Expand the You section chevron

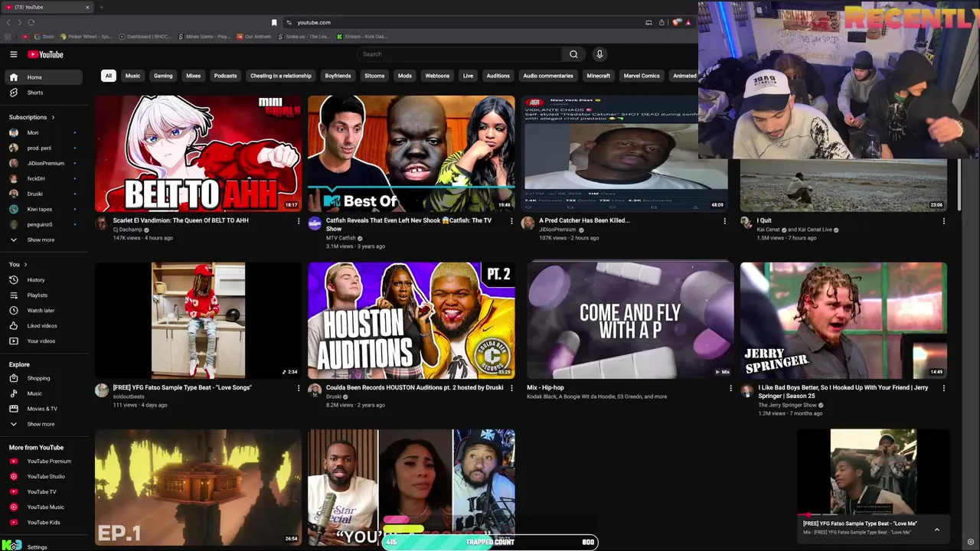click(x=25, y=265)
